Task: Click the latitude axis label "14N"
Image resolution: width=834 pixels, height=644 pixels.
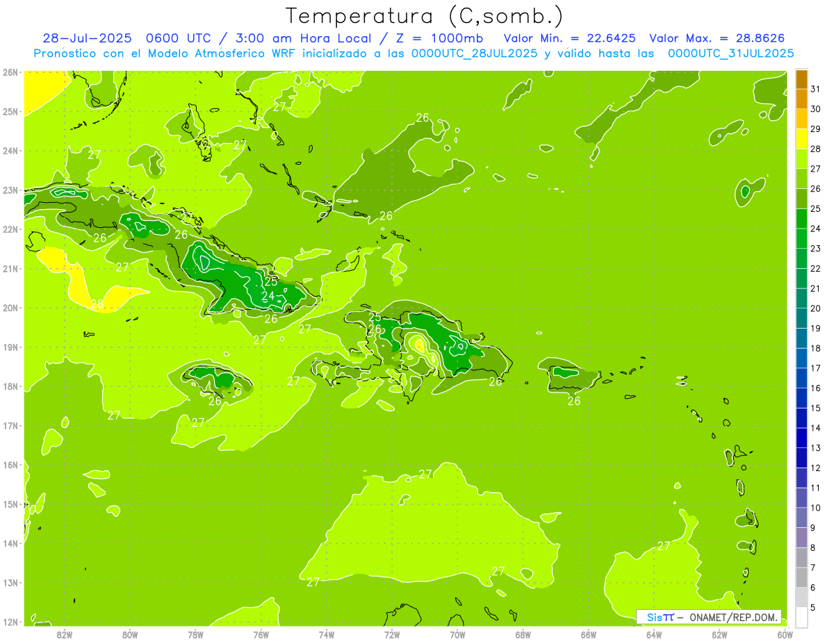Action: tap(10, 543)
